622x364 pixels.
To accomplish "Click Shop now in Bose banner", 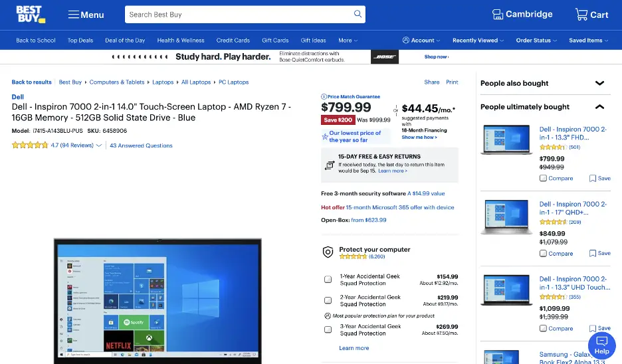I will 437,56.
